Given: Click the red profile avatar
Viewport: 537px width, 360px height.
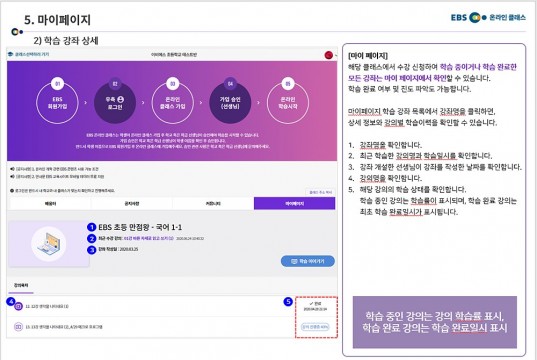Looking at the screenshot, I should [x=328, y=55].
